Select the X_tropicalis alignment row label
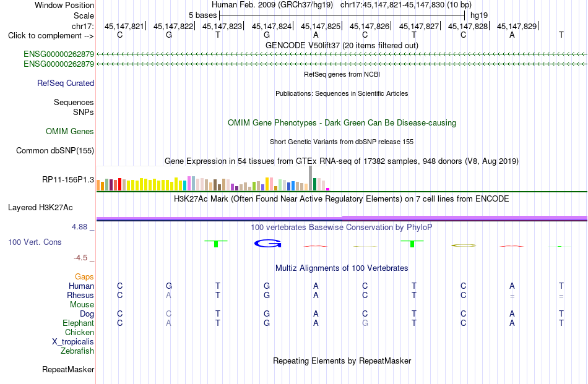588x384 pixels. [x=73, y=342]
